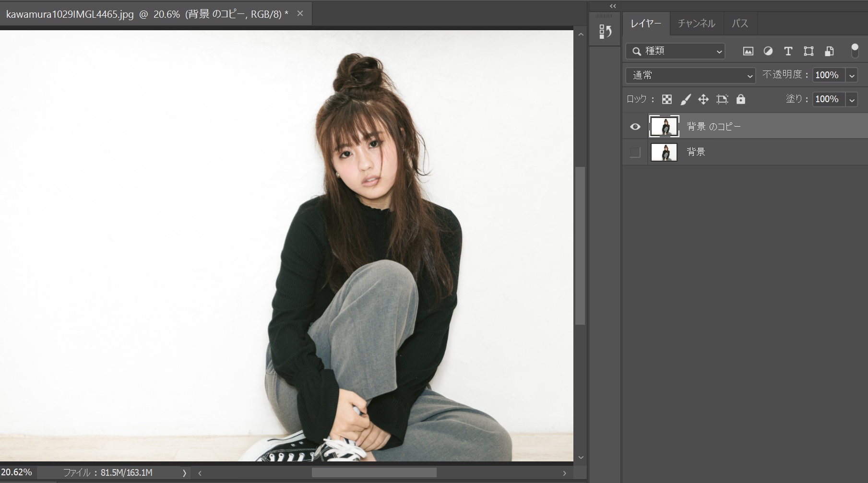Click the 塗り 100% input field
This screenshot has height=483, width=868.
[829, 99]
